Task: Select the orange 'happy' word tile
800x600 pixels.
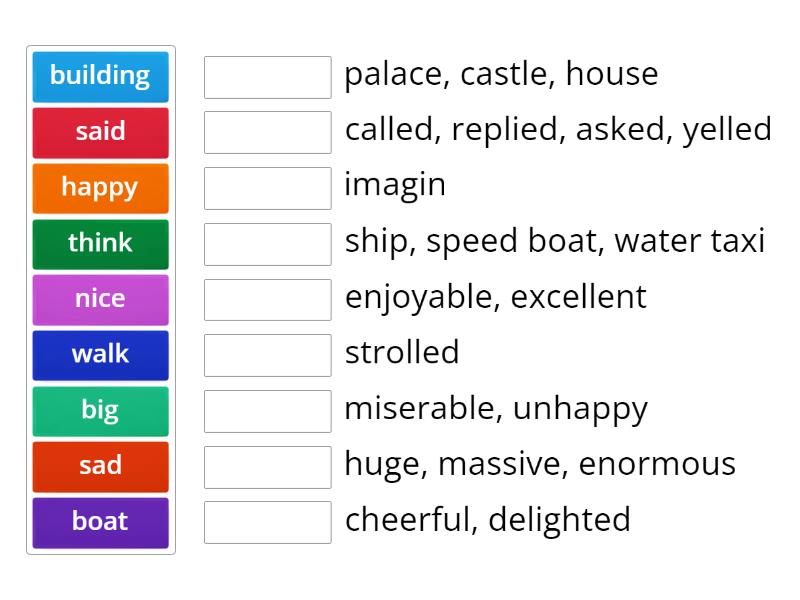Action: click(100, 188)
